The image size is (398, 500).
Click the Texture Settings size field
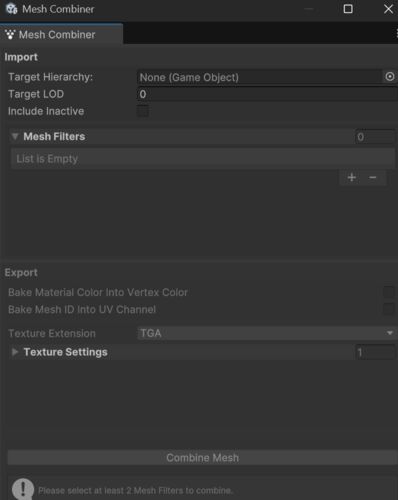[x=375, y=352]
